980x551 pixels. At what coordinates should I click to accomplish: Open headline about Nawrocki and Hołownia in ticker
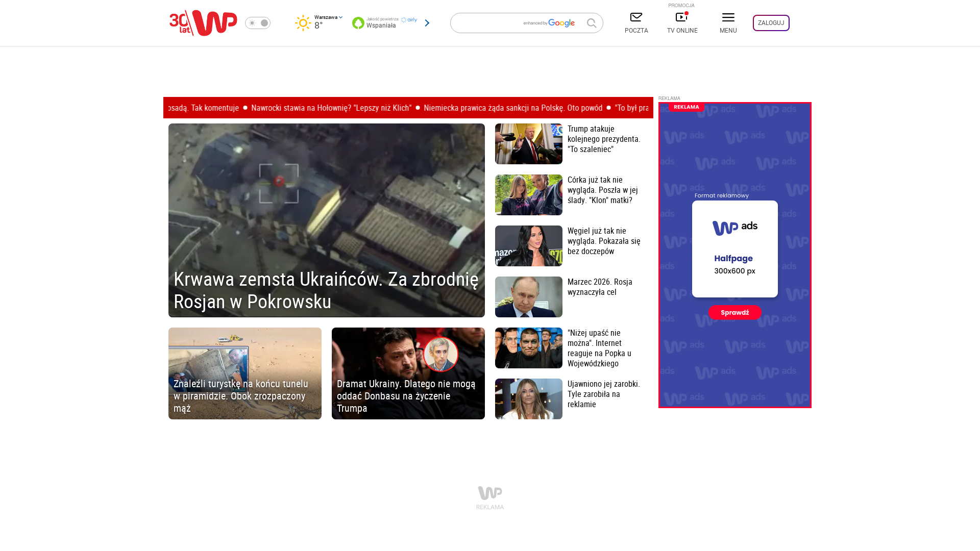[331, 108]
